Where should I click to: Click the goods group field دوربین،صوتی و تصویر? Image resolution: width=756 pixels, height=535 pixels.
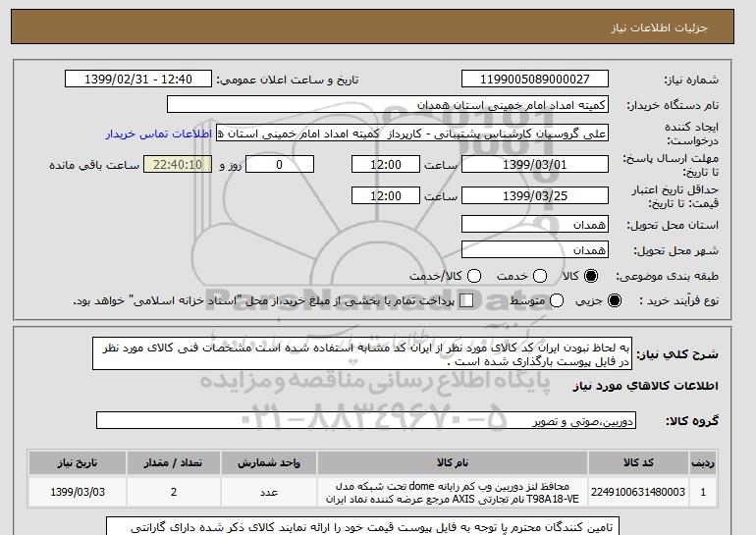click(x=366, y=421)
